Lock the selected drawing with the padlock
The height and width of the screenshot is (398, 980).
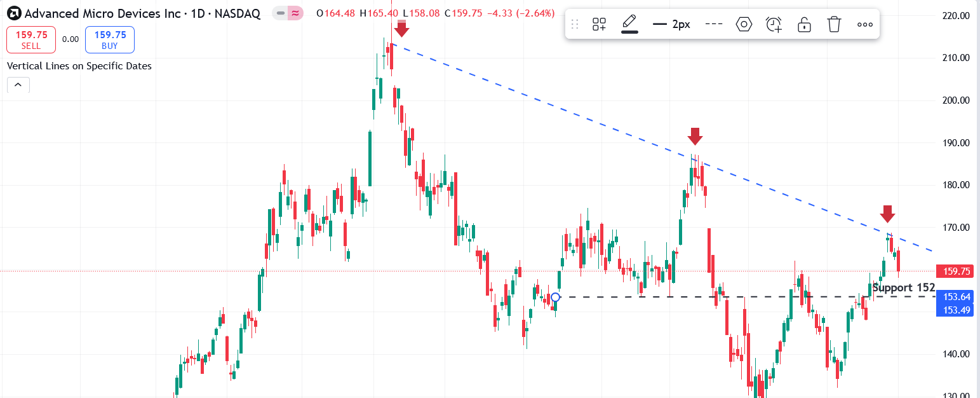click(804, 24)
